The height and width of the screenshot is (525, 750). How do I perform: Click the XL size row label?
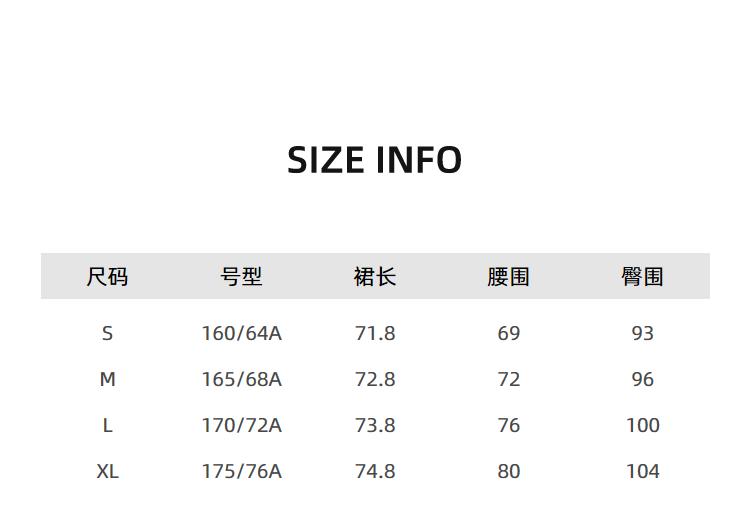108,471
